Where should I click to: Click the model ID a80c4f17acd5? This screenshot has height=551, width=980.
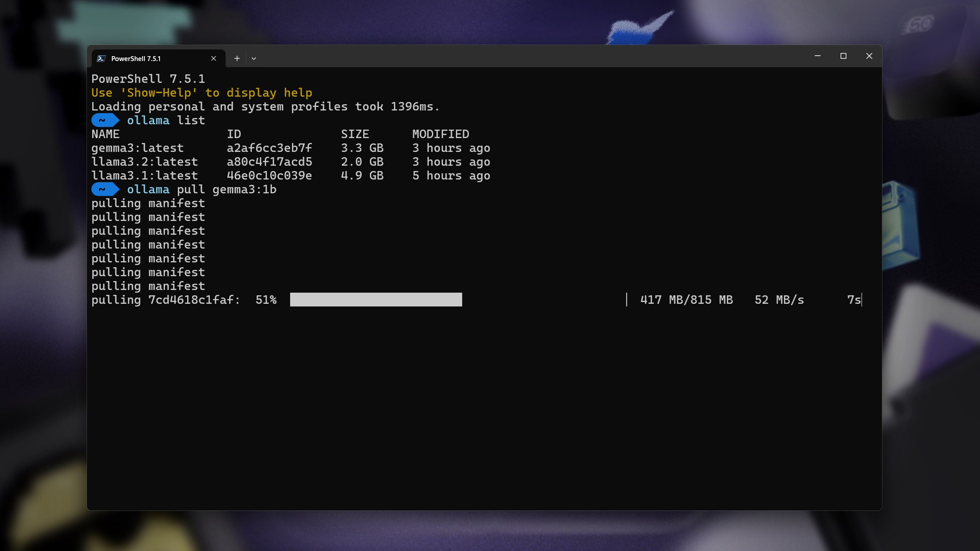click(269, 162)
